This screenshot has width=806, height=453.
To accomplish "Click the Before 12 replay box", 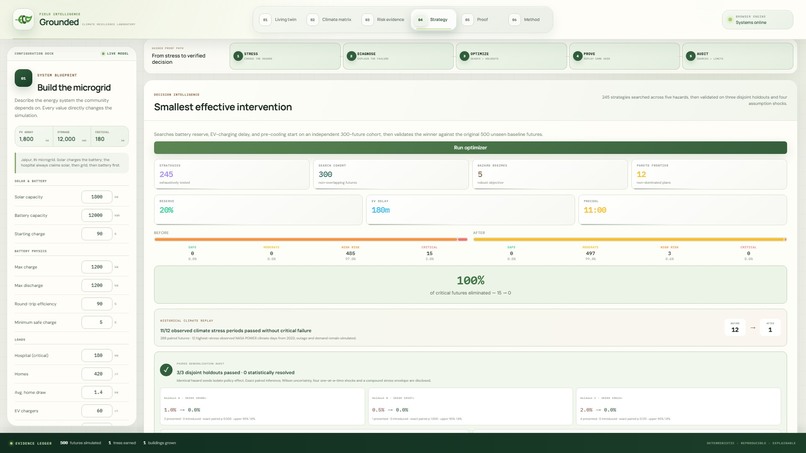I will pos(735,328).
